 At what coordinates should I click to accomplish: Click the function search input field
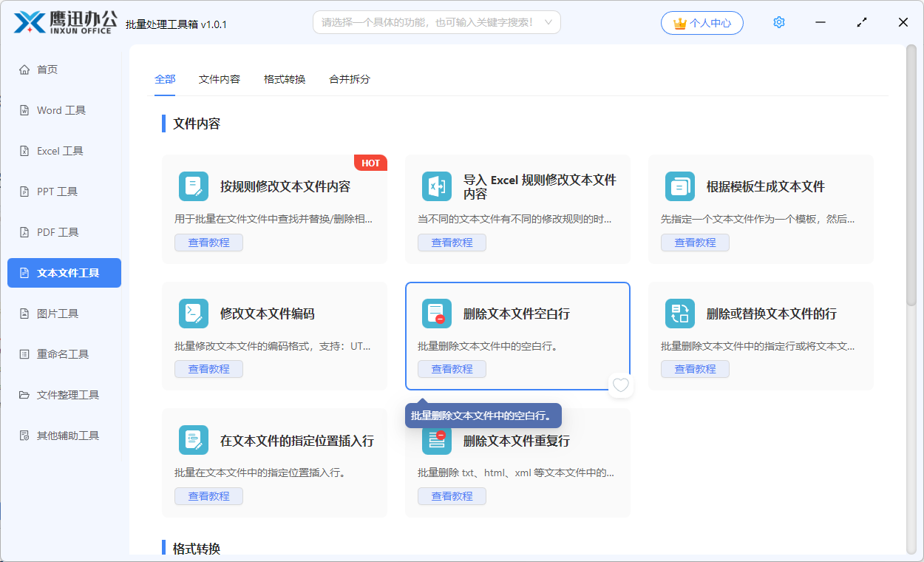point(427,22)
